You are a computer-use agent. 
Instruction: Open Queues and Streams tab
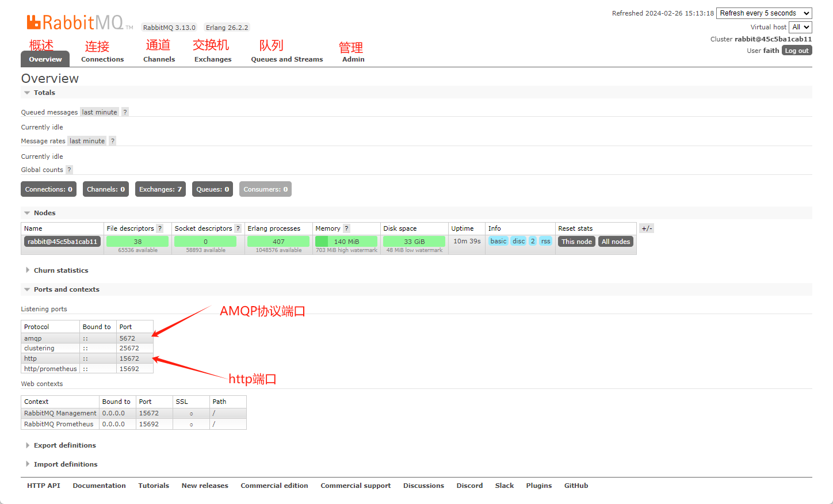pyautogui.click(x=286, y=59)
